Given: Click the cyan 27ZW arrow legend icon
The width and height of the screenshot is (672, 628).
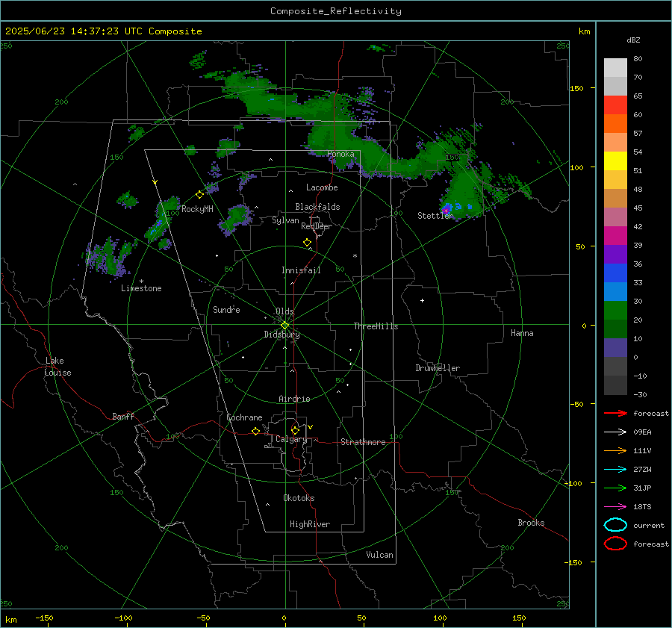Looking at the screenshot, I should coord(615,470).
